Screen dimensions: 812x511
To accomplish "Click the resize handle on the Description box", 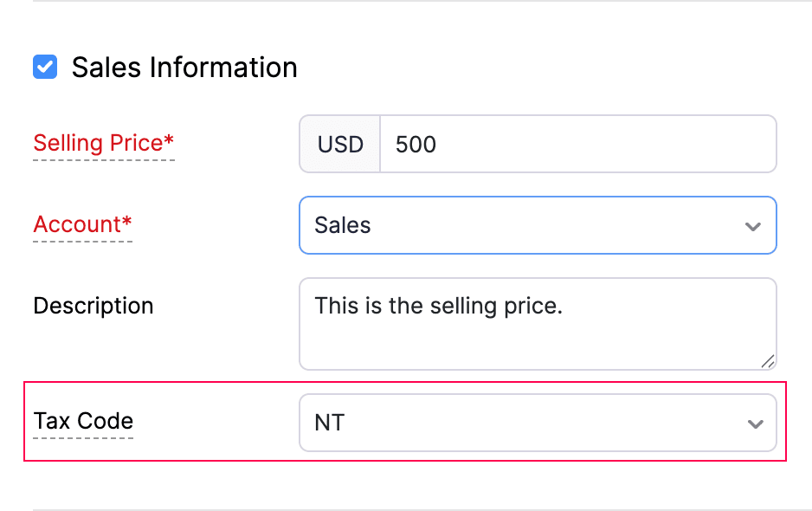I will [769, 362].
